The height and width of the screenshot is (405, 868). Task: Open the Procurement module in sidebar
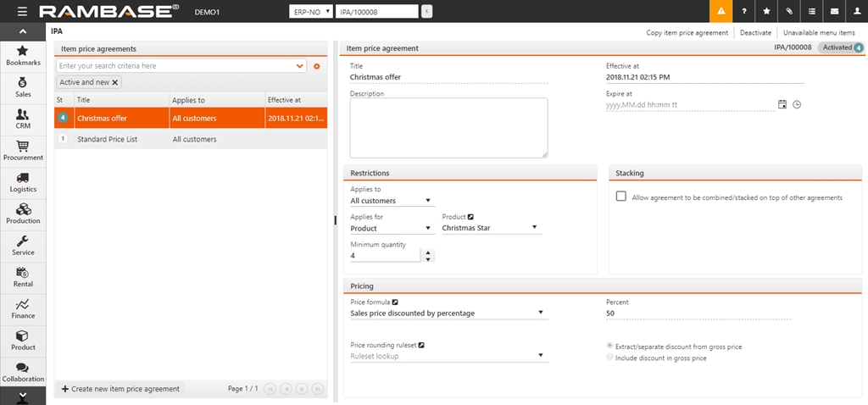(x=23, y=150)
